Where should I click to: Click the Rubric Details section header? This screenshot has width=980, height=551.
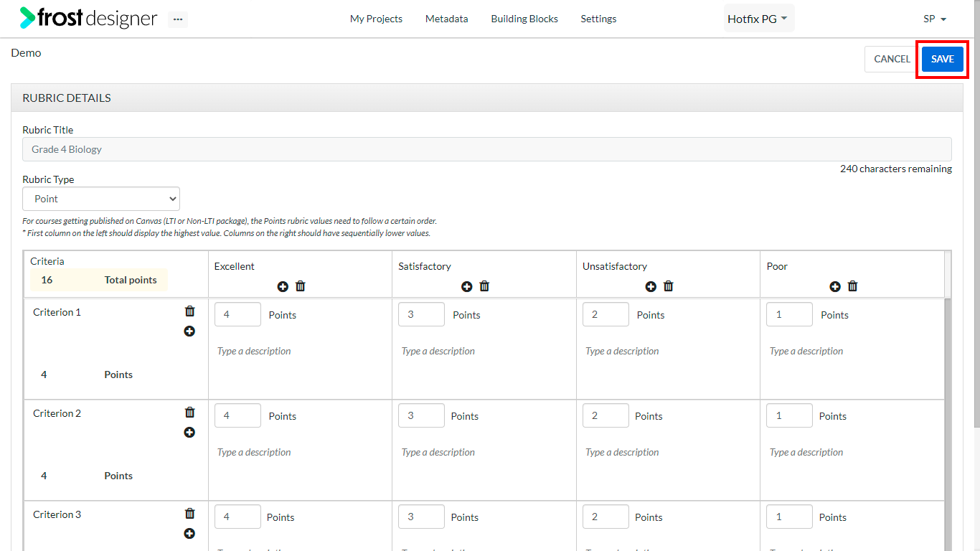(487, 98)
